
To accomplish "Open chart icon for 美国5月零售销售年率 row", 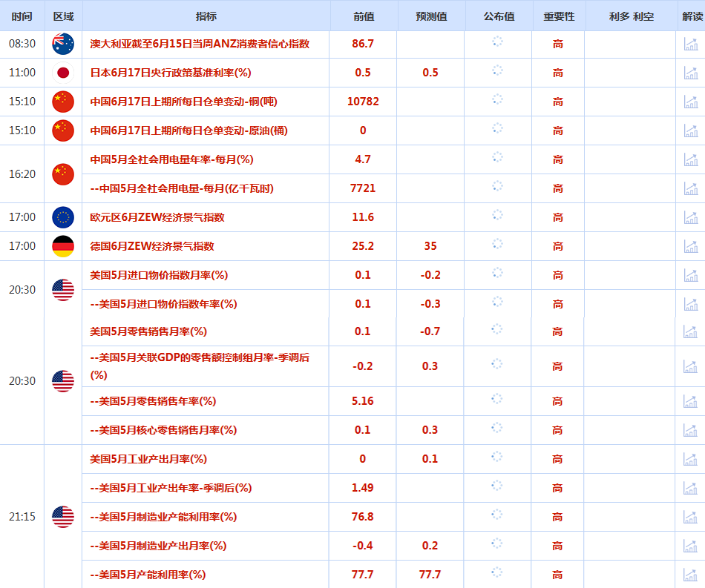I will pyautogui.click(x=690, y=401).
